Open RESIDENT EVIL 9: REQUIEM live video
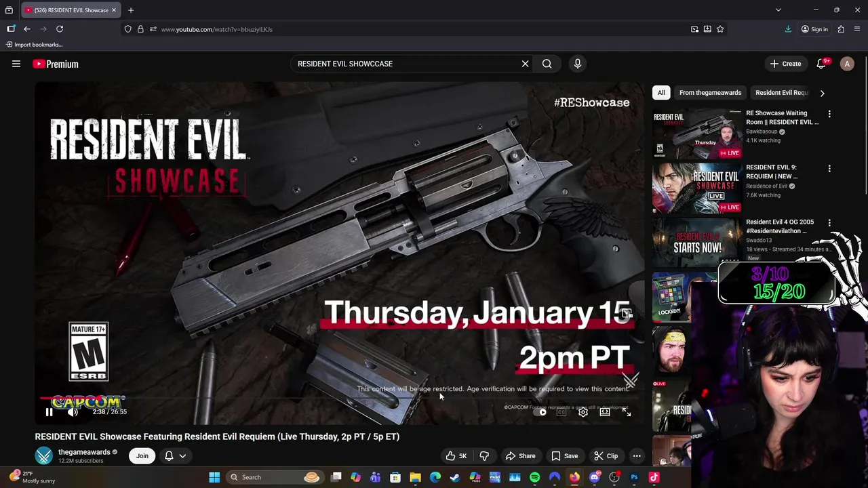Viewport: 868px width, 488px height. click(697, 188)
